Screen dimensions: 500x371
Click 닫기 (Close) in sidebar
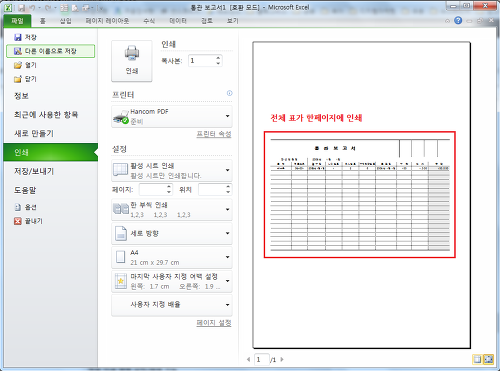click(x=25, y=79)
